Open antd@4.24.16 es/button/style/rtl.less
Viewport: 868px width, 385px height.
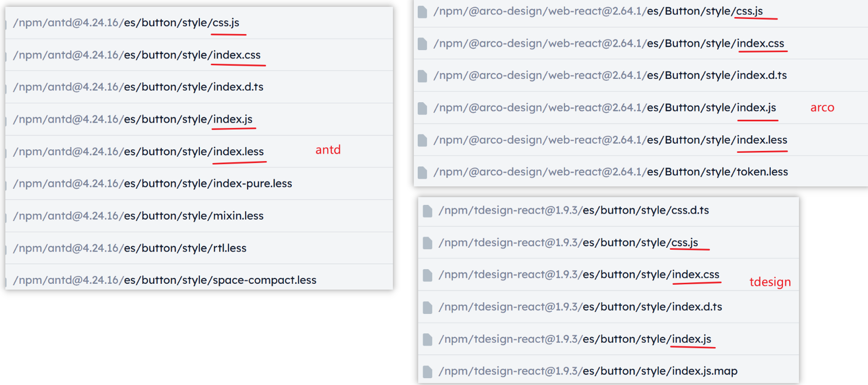pos(130,248)
